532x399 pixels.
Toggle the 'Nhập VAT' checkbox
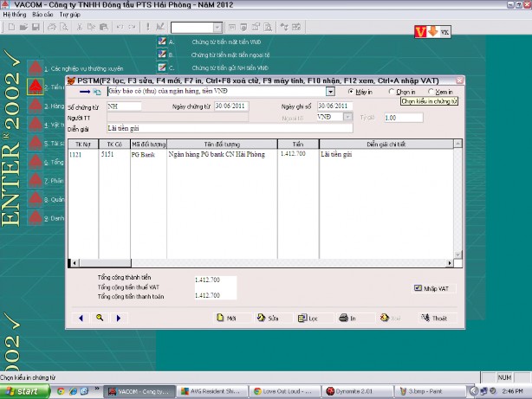[418, 288]
